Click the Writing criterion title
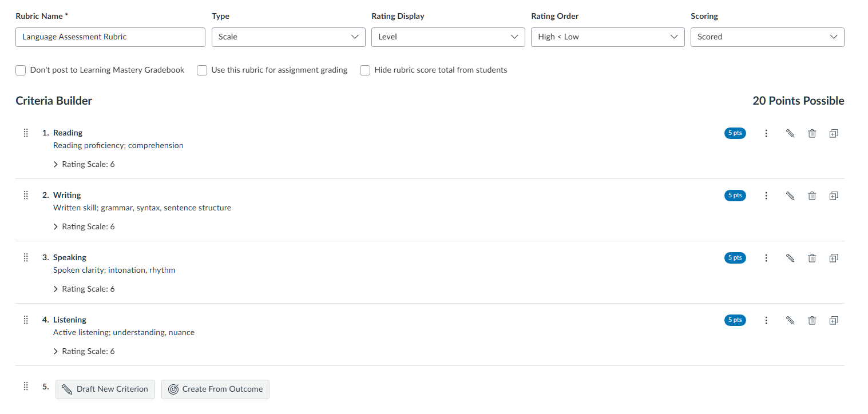 [x=67, y=195]
